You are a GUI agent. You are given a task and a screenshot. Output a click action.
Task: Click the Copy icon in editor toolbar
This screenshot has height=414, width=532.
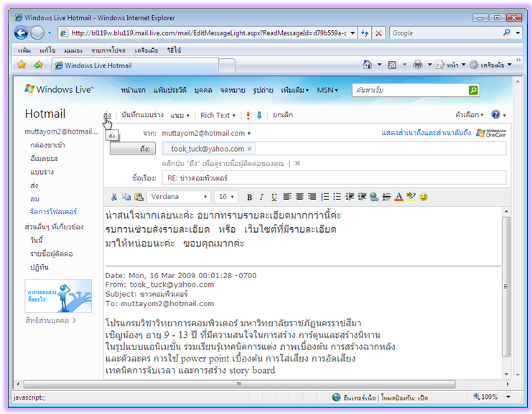click(126, 197)
